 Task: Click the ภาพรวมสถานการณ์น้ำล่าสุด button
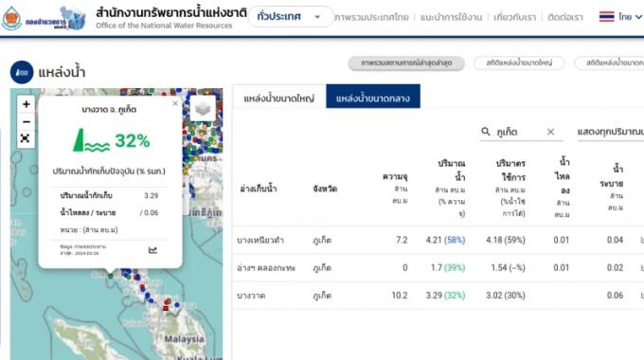point(406,63)
